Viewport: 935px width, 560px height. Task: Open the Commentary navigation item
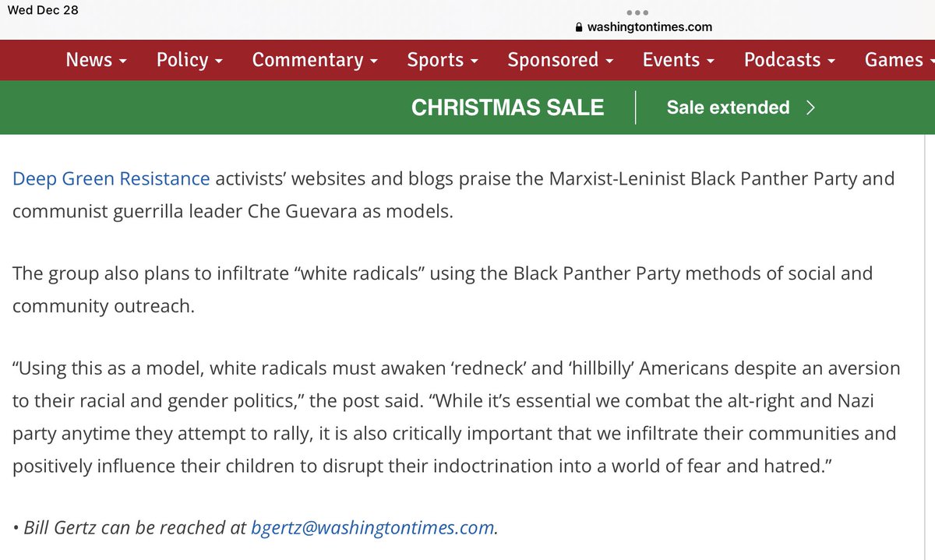tap(308, 60)
